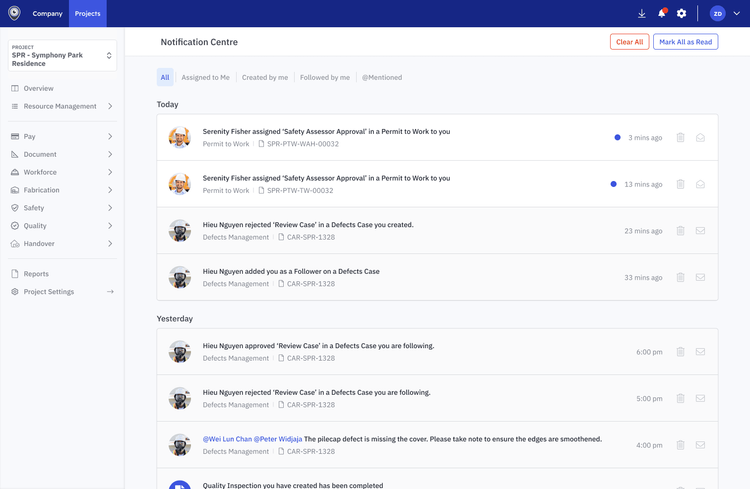
Task: Toggle read status of 13 mins ago notification
Action: pos(700,184)
